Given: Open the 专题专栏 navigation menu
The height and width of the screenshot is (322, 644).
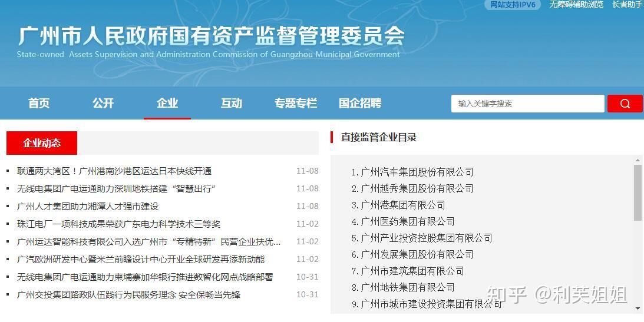Looking at the screenshot, I should point(296,103).
